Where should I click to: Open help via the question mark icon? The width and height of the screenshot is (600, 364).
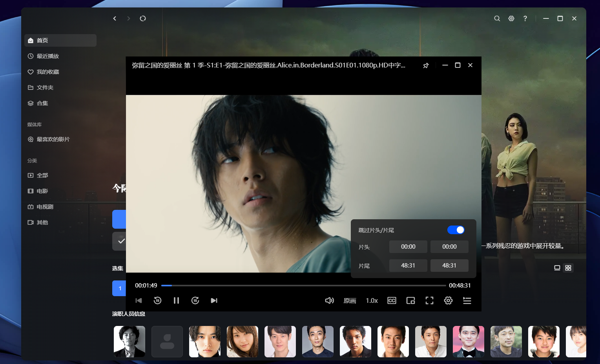click(x=525, y=18)
